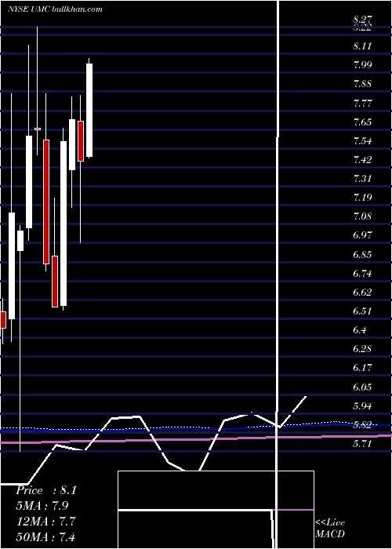The height and width of the screenshot is (549, 392).
Task: Select the 7.77 price axis label
Action: click(362, 104)
